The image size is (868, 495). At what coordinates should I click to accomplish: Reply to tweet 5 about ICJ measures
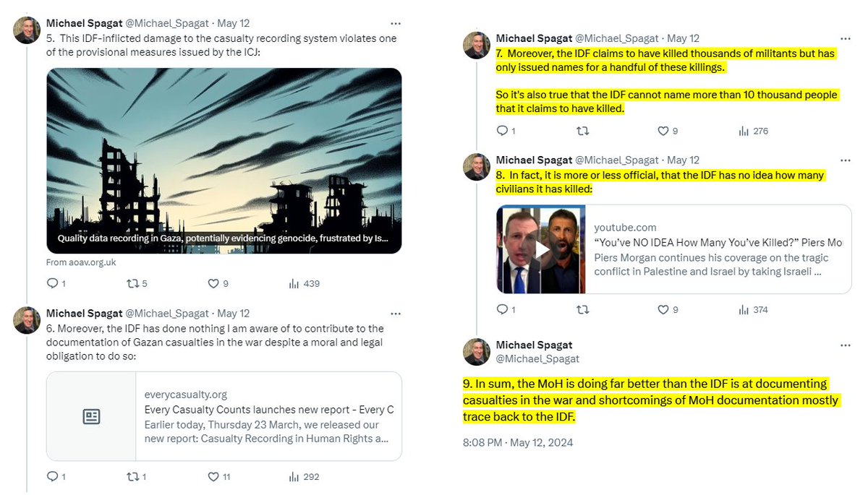52,283
